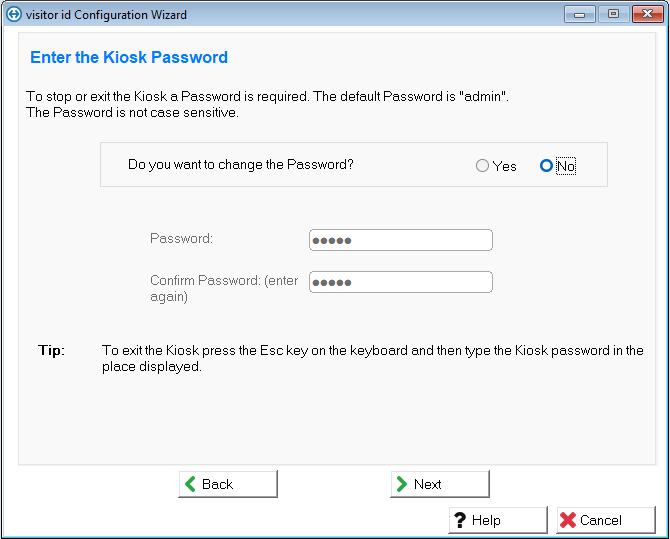Click the "Confirm Password" field label
The height and width of the screenshot is (539, 670).
224,288
